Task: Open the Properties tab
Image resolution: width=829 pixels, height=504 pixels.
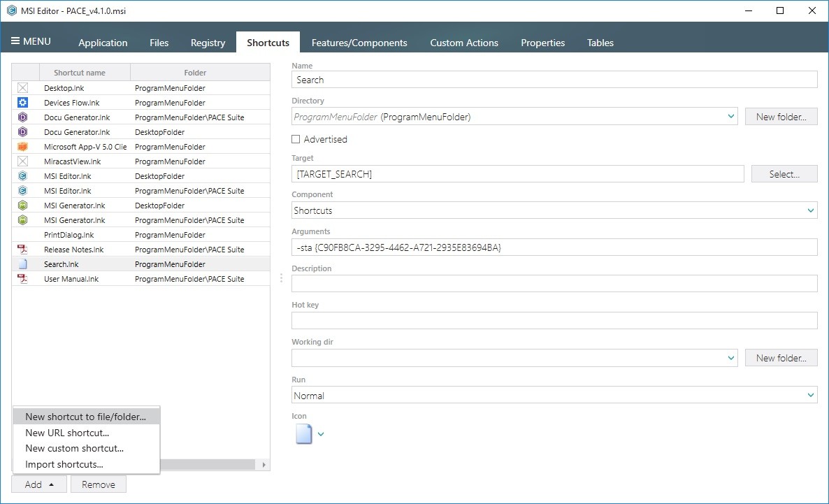Action: [x=542, y=43]
